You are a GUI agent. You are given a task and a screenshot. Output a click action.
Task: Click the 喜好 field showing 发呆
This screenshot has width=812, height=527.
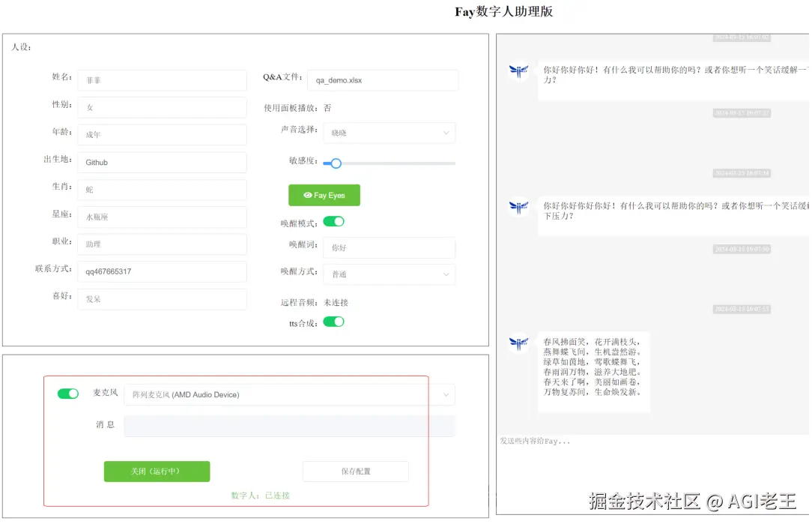pyautogui.click(x=162, y=299)
